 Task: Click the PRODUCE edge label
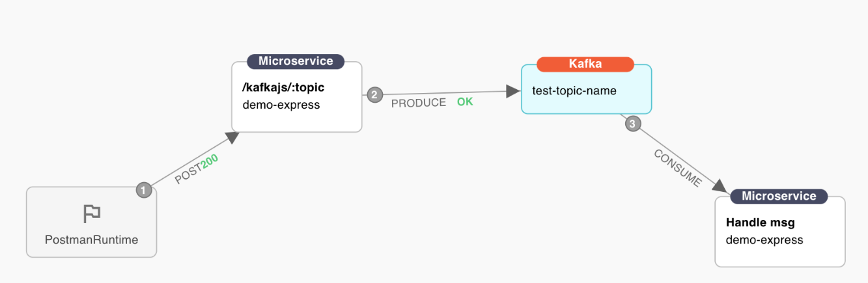(419, 103)
